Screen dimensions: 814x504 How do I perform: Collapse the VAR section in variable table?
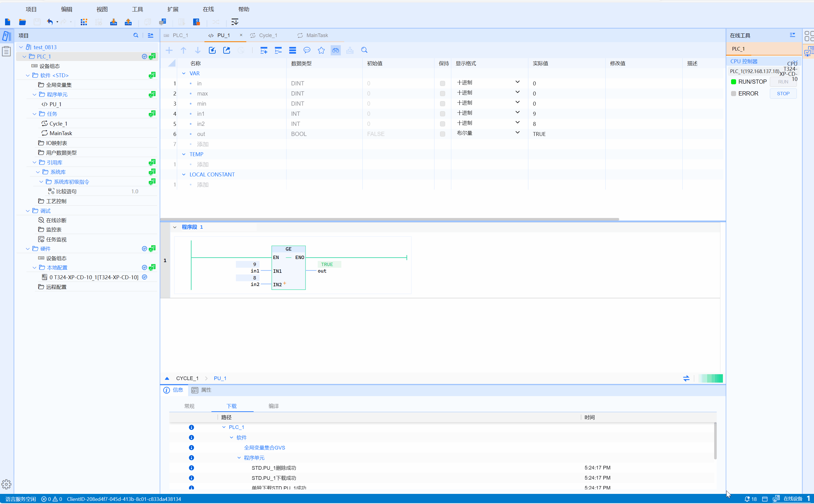[x=184, y=73]
